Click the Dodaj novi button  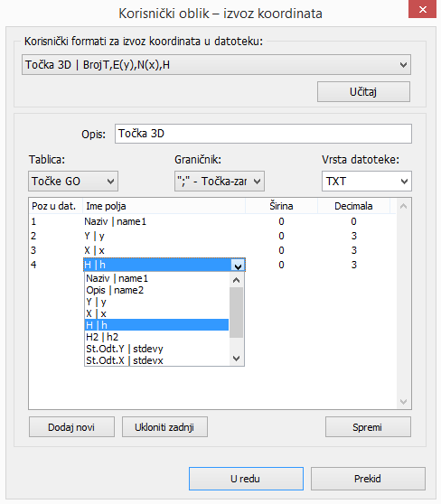71,427
